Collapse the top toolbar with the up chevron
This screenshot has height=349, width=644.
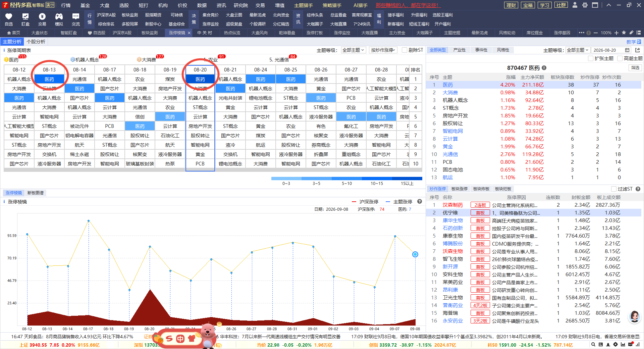pyautogui.click(x=609, y=5)
